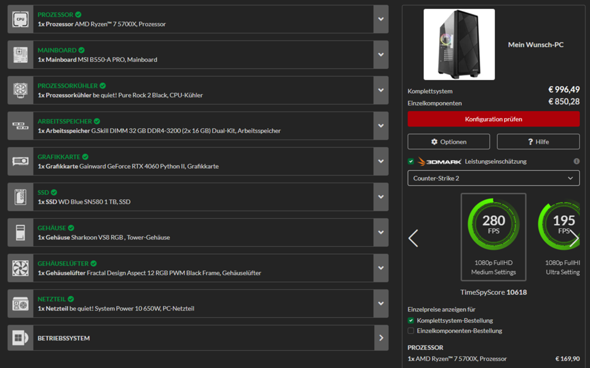
Task: Click the Prozessorkühler fan icon
Action: (x=20, y=90)
